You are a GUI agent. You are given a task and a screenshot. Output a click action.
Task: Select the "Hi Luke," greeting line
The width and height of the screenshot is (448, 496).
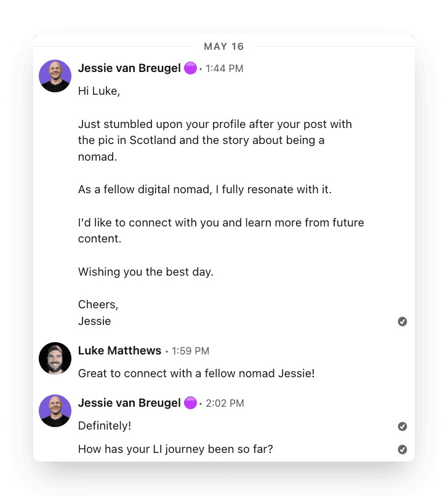pos(98,92)
